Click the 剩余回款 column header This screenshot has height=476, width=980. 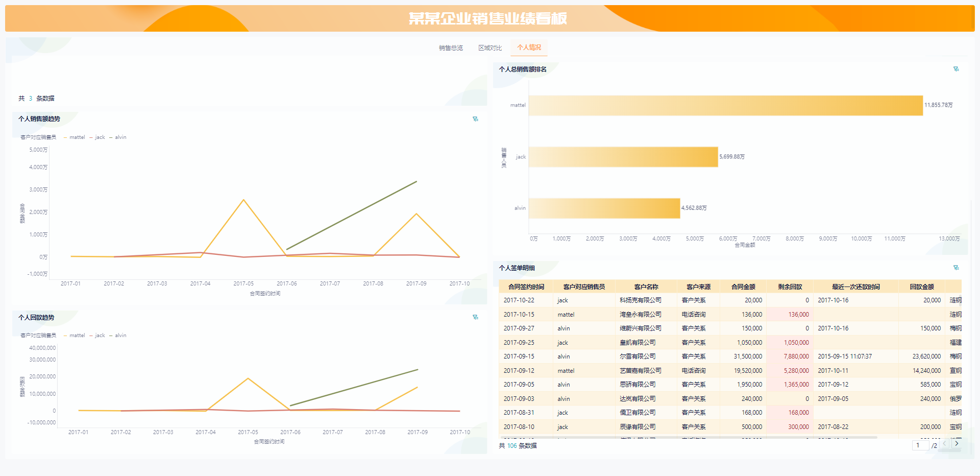[790, 287]
